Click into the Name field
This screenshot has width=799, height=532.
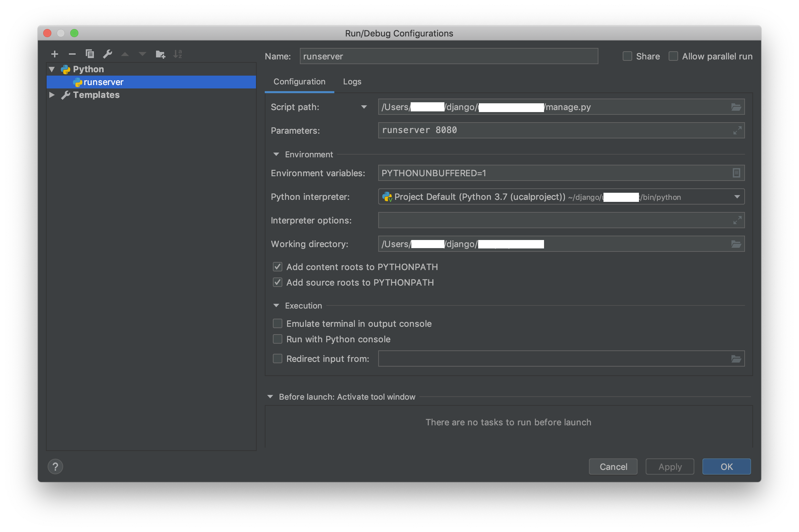click(x=448, y=56)
